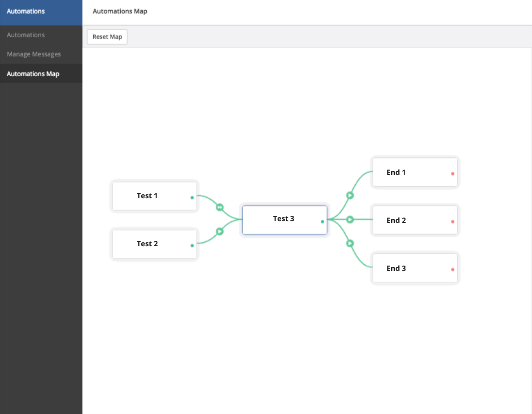532x414 pixels.
Task: Open the Automations sidebar header
Action: tap(41, 12)
